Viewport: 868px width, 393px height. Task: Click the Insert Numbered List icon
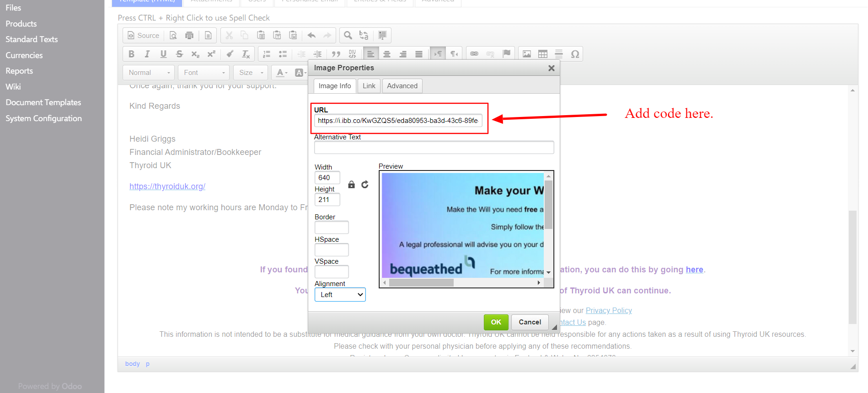pyautogui.click(x=267, y=54)
